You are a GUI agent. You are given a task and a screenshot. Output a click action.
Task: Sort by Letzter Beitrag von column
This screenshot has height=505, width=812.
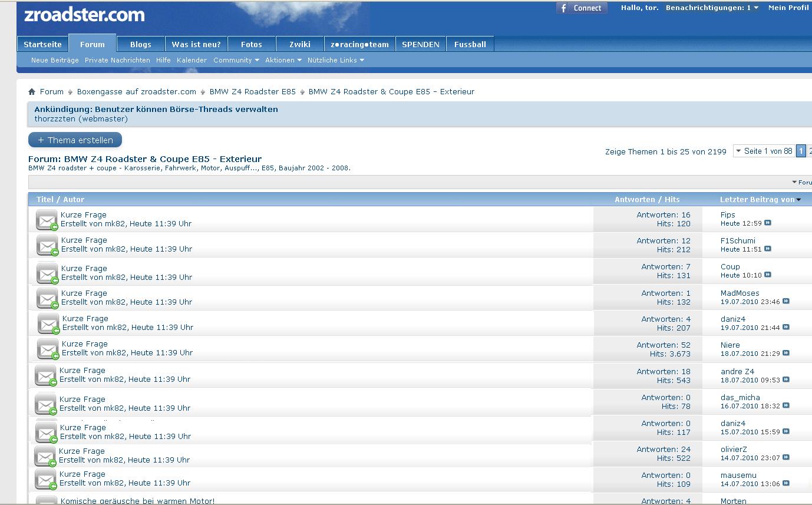(x=760, y=200)
